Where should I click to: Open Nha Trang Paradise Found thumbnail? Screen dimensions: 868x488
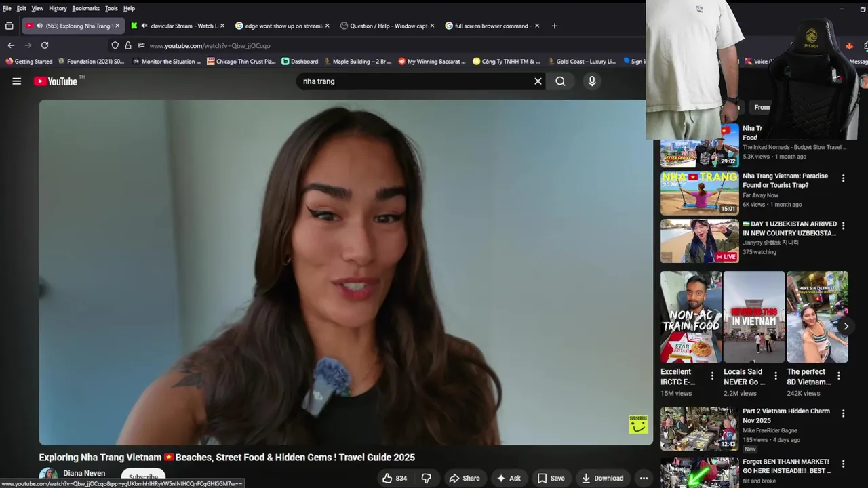pos(699,193)
